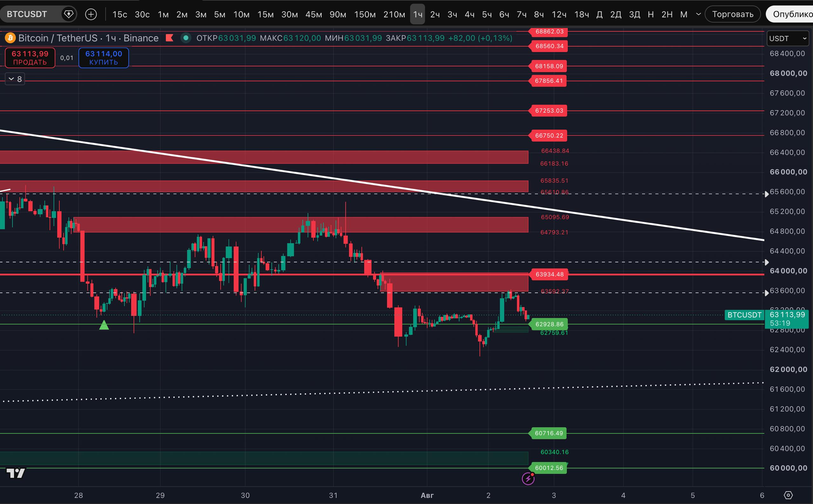
Task: Click the 62928.86 green level label
Action: (x=549, y=324)
